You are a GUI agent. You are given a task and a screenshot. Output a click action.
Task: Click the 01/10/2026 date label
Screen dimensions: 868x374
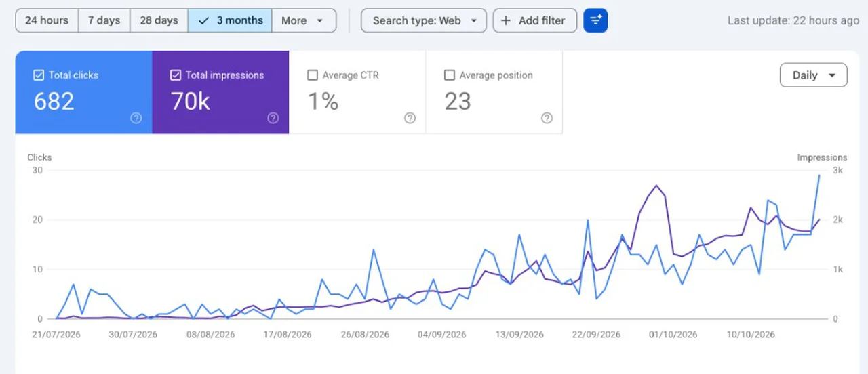click(673, 335)
